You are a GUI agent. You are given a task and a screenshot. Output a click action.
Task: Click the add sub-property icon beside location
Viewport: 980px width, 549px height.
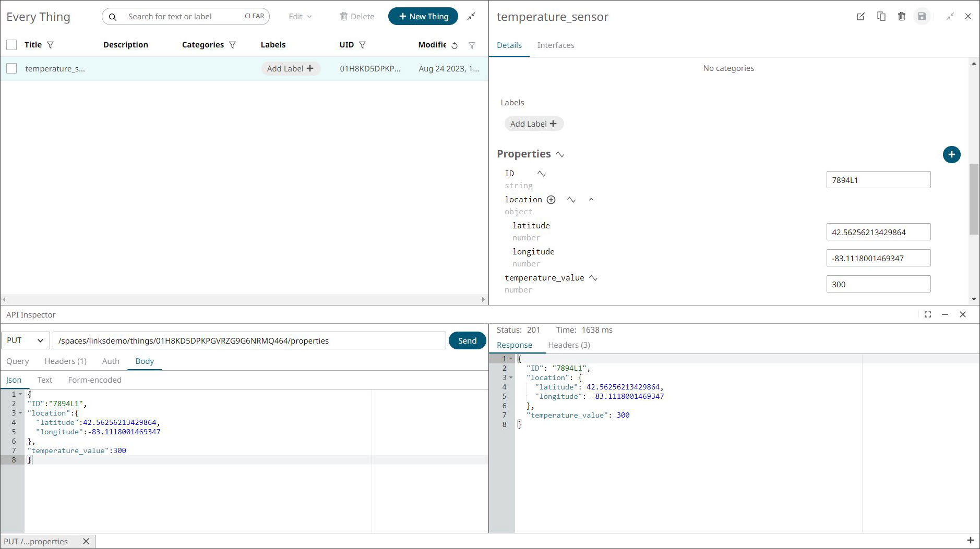pyautogui.click(x=551, y=200)
